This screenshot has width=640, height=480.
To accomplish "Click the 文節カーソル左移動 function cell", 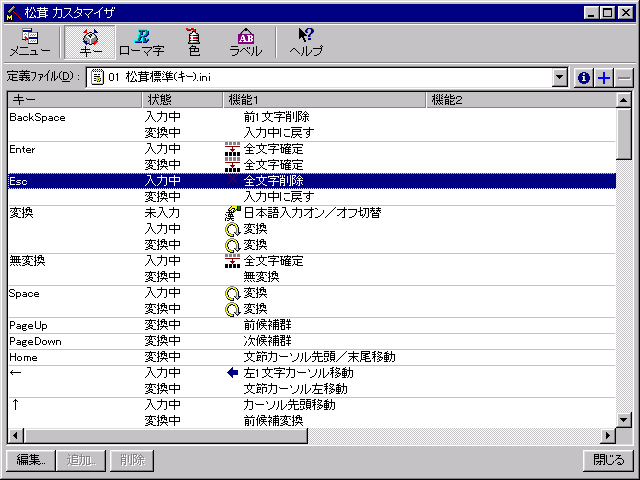I will coord(295,389).
